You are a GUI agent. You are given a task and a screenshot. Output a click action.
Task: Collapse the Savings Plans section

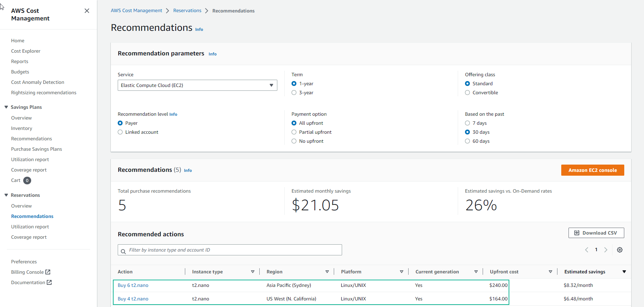(6, 107)
